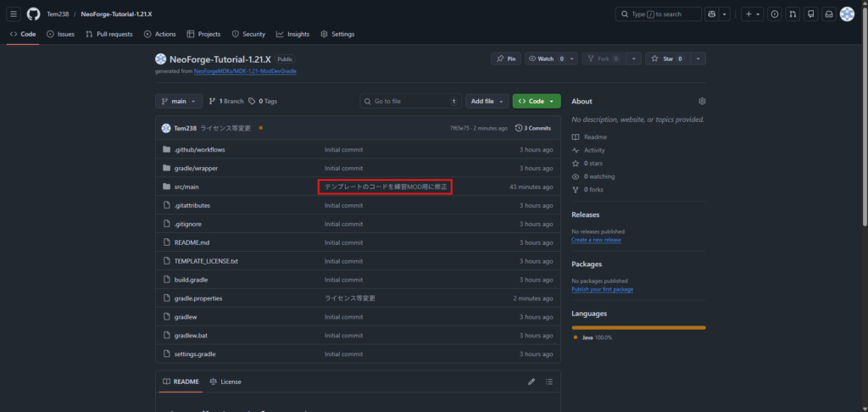Expand the main branch dropdown
Screen dimensions: 868x412
pyautogui.click(x=179, y=101)
